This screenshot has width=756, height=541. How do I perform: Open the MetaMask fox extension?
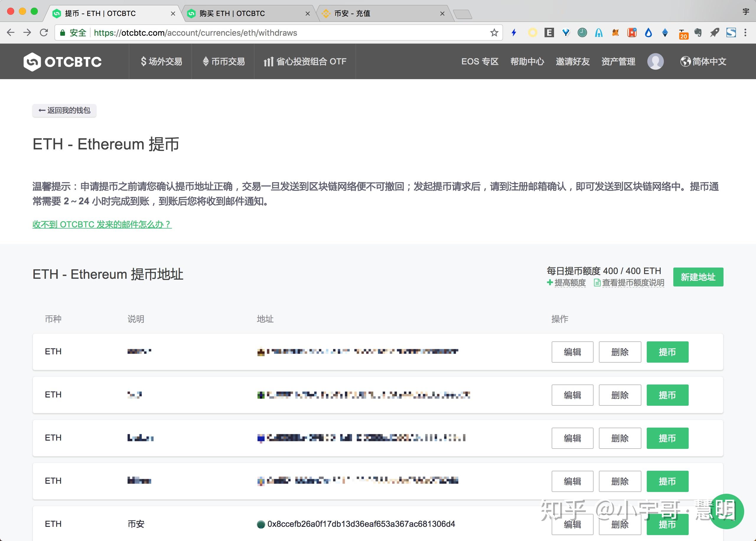615,33
